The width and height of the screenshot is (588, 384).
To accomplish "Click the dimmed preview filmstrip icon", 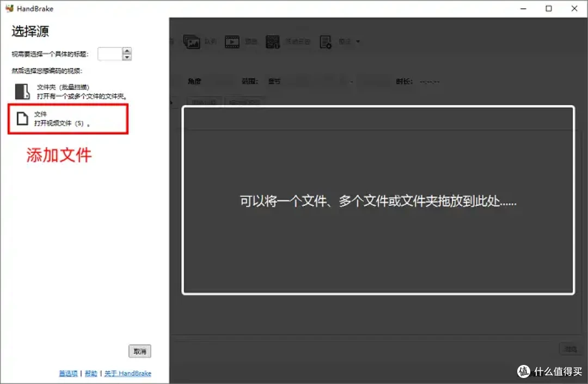I will pyautogui.click(x=232, y=41).
